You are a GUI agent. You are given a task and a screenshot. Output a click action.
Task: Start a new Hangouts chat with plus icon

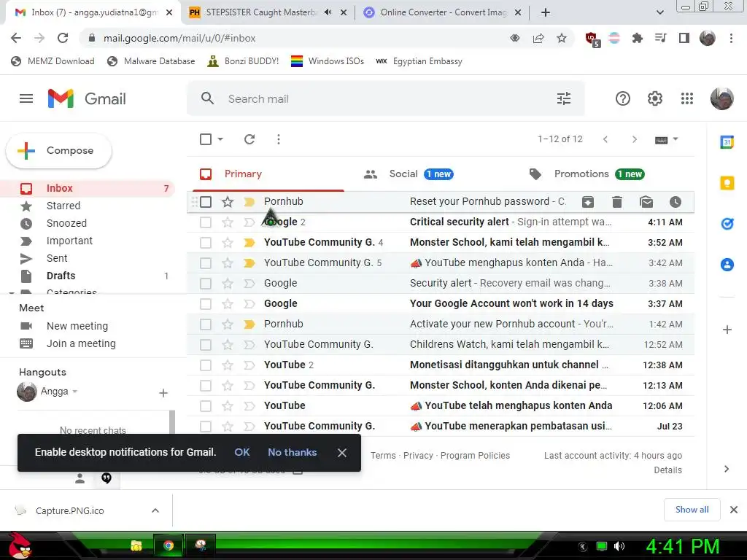point(163,393)
